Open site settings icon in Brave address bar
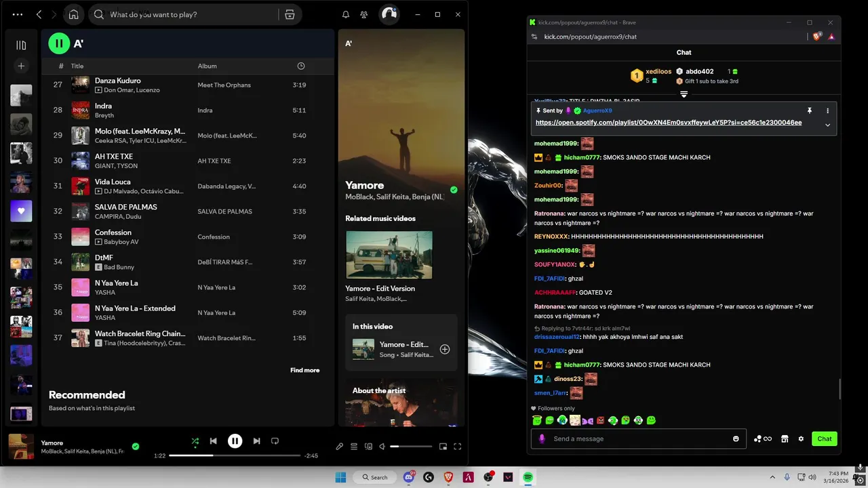Image resolution: width=868 pixels, height=488 pixels. [x=534, y=37]
